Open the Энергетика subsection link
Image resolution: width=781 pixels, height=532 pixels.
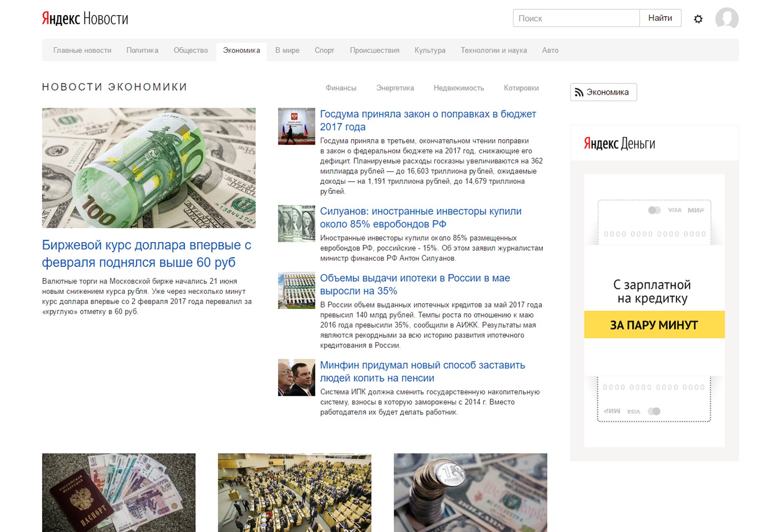395,88
